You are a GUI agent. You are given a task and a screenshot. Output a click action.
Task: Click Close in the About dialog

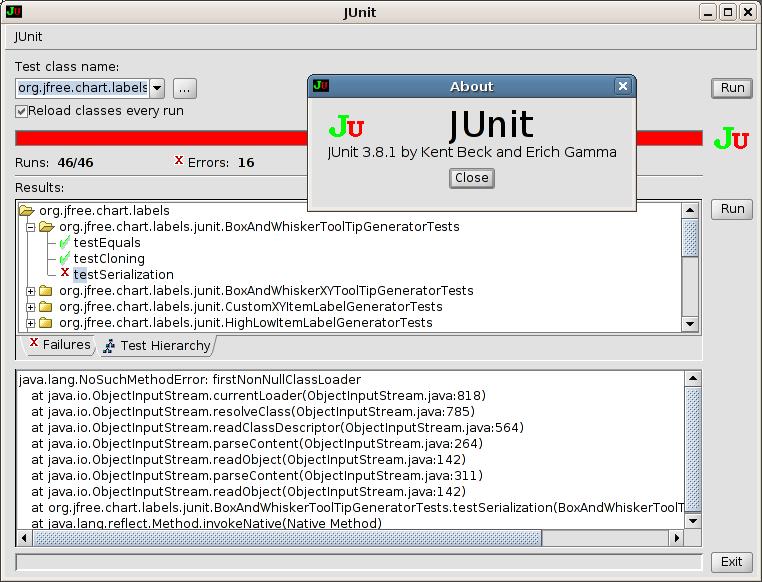tap(471, 178)
